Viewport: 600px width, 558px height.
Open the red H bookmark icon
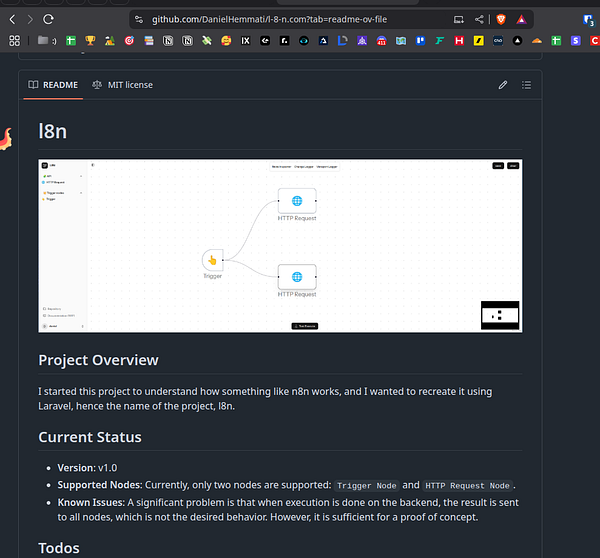459,41
